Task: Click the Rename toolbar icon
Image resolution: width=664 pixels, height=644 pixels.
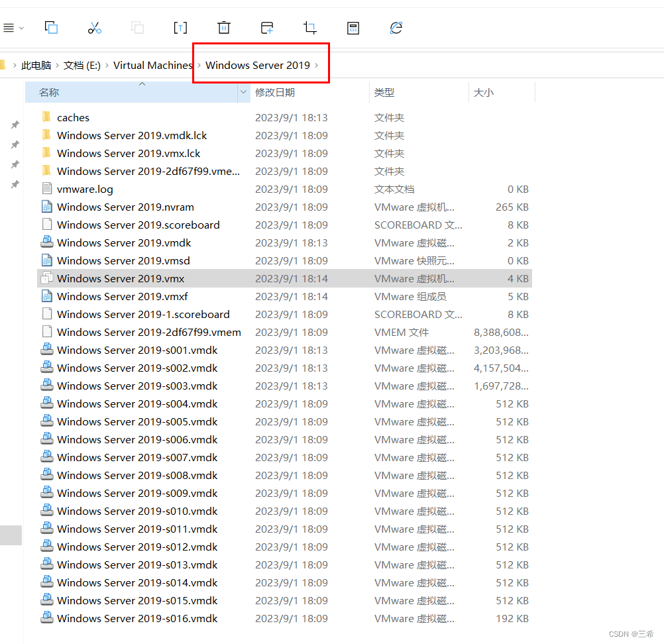Action: 180,28
